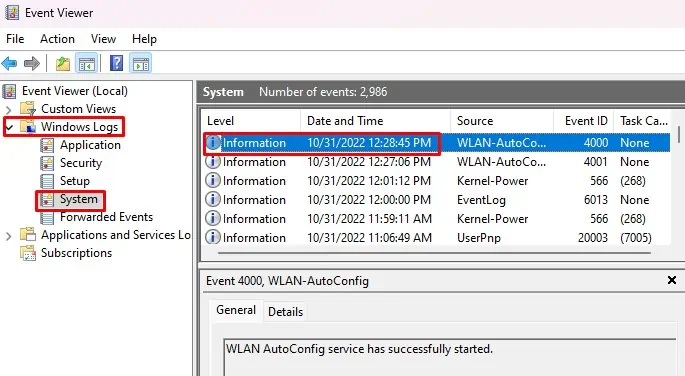Viewport: 685px width, 376px height.
Task: Toggle the Show/Hide Action Pane icon
Action: pyautogui.click(x=141, y=64)
